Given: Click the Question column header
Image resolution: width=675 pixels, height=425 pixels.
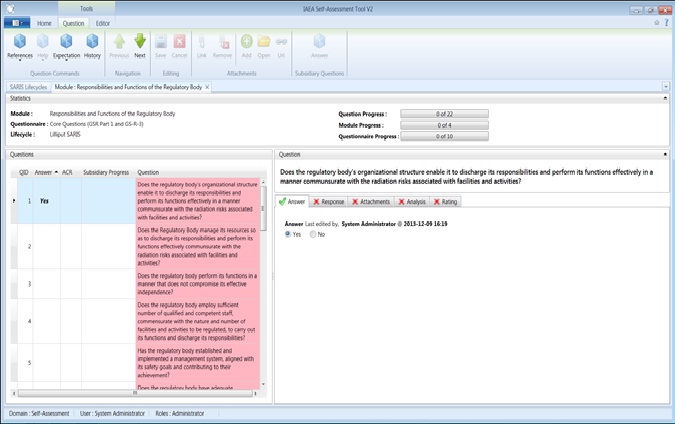Looking at the screenshot, I should click(198, 172).
